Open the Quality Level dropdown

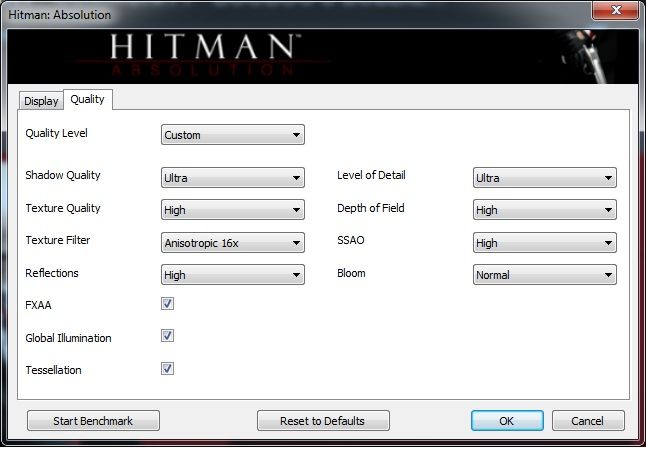233,135
